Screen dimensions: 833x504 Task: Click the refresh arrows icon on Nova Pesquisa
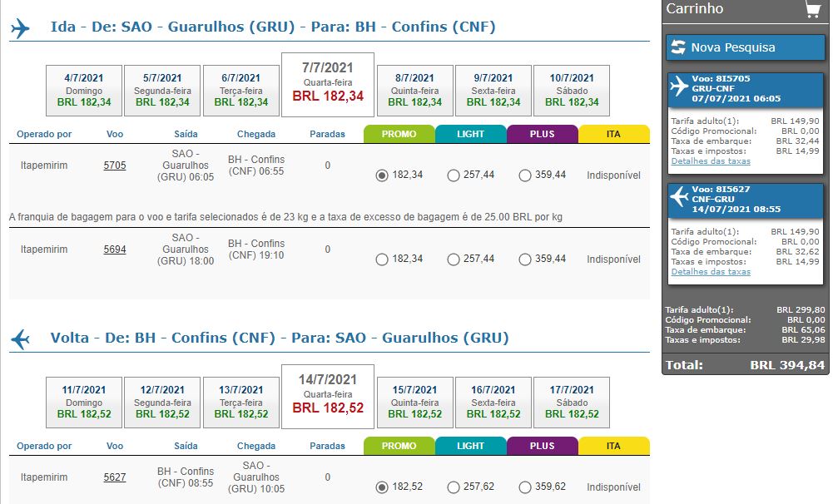tap(678, 47)
